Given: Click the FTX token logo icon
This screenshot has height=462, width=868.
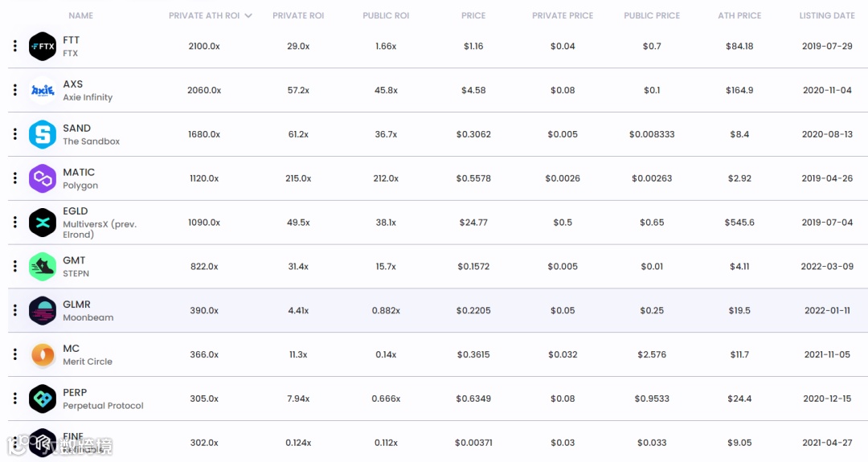Looking at the screenshot, I should (43, 47).
